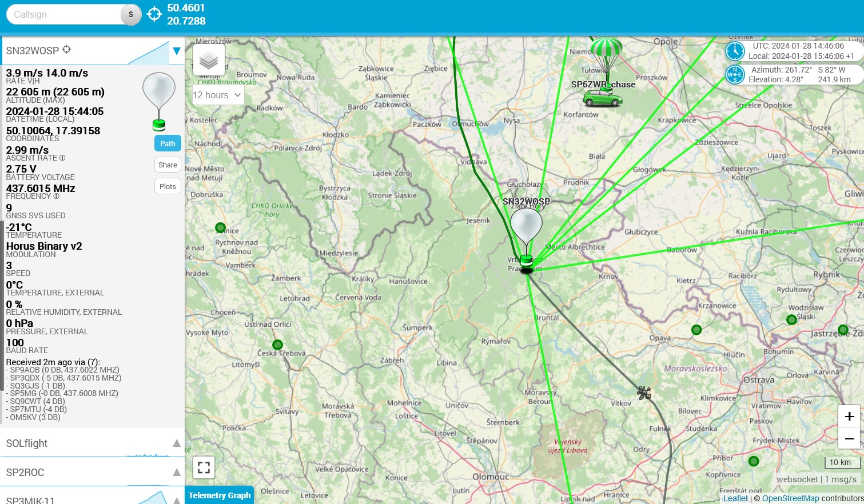Toggle fullscreen map view icon
This screenshot has height=504, width=864.
click(204, 467)
